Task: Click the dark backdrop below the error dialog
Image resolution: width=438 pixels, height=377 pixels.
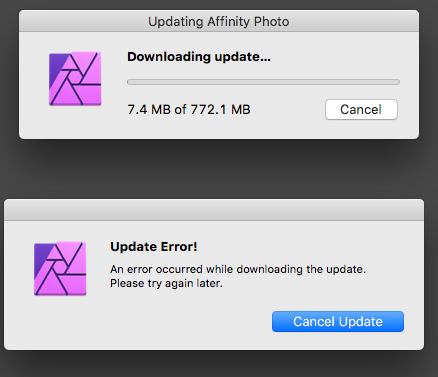Action: [x=219, y=364]
